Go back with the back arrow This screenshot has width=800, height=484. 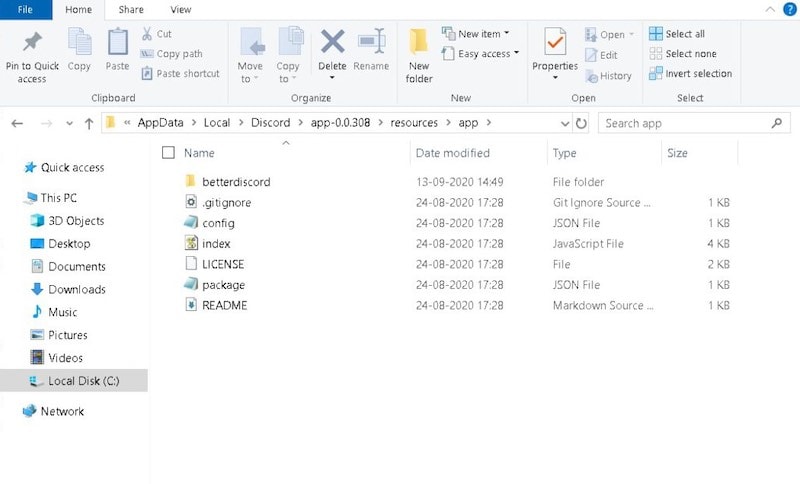[17, 123]
